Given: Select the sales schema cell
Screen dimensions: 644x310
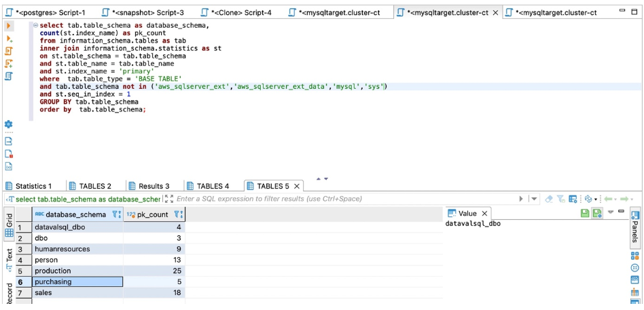Looking at the screenshot, I should pyautogui.click(x=77, y=293).
